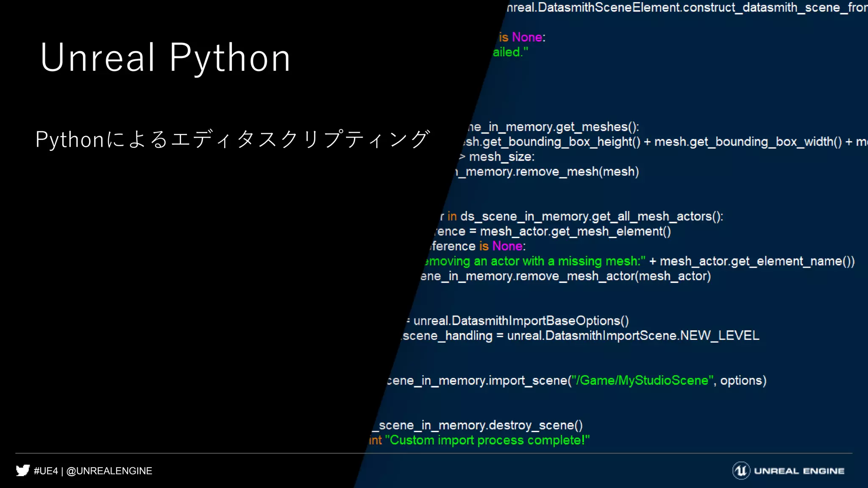Click "DatasmithSceneElement.construct_datasmith_scene" top line
The width and height of the screenshot is (868, 488).
pyautogui.click(x=689, y=8)
